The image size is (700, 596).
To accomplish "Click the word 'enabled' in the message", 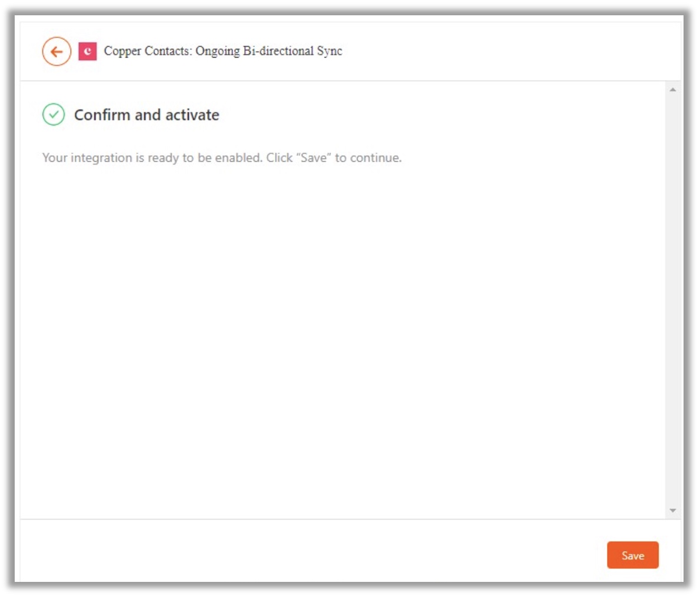I will pyautogui.click(x=238, y=158).
